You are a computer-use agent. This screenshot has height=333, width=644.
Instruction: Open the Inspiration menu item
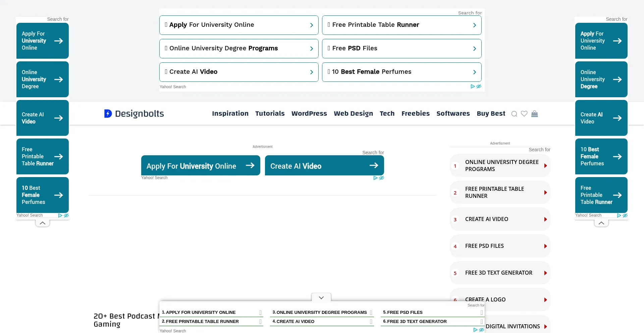230,114
